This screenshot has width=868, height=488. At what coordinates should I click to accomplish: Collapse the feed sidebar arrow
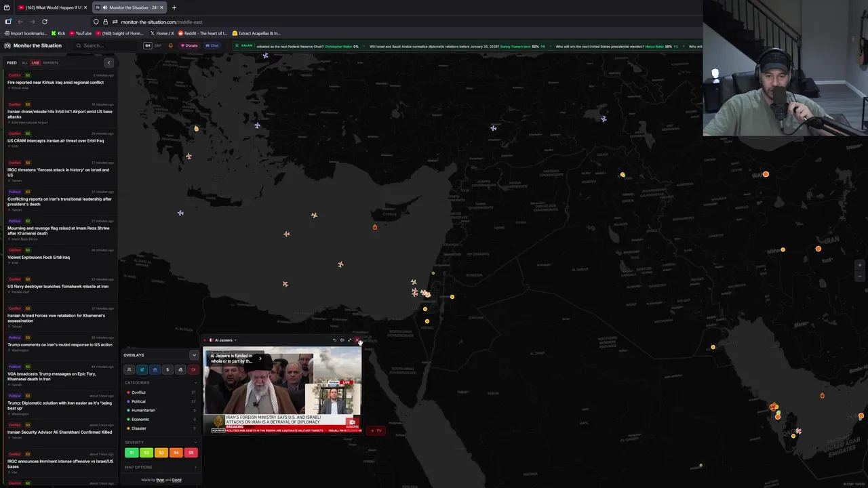(108, 62)
